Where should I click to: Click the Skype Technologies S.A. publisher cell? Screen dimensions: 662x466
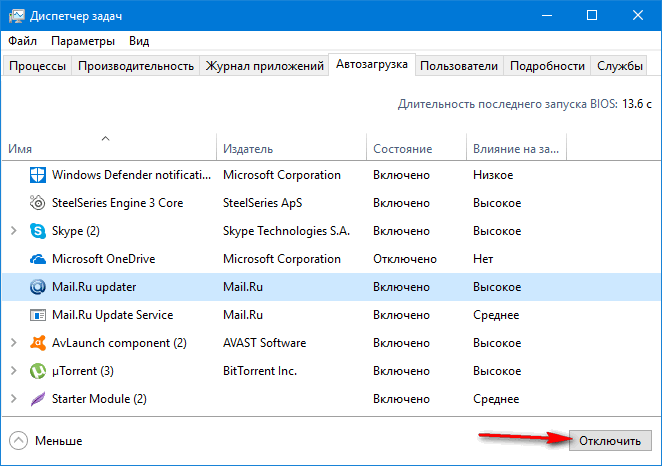(286, 231)
